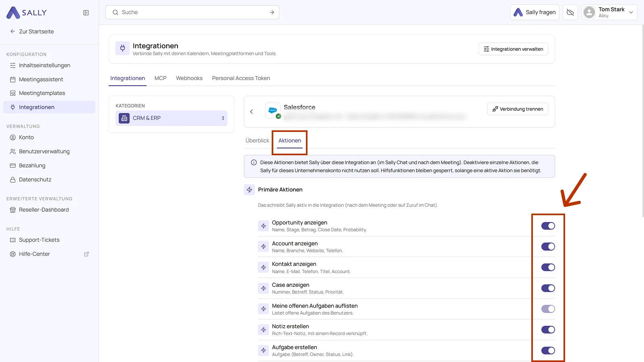Switch to the Webhooks tab
The image size is (644, 362).
click(x=189, y=78)
